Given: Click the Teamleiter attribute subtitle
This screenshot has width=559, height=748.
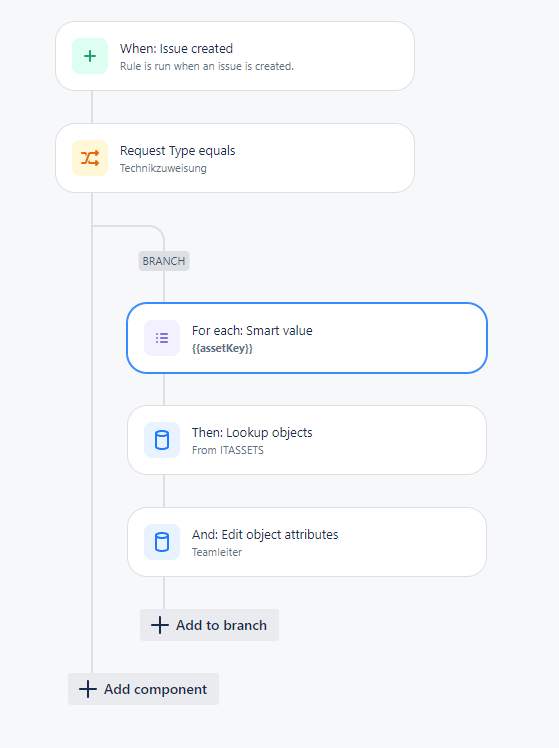Looking at the screenshot, I should click(217, 552).
